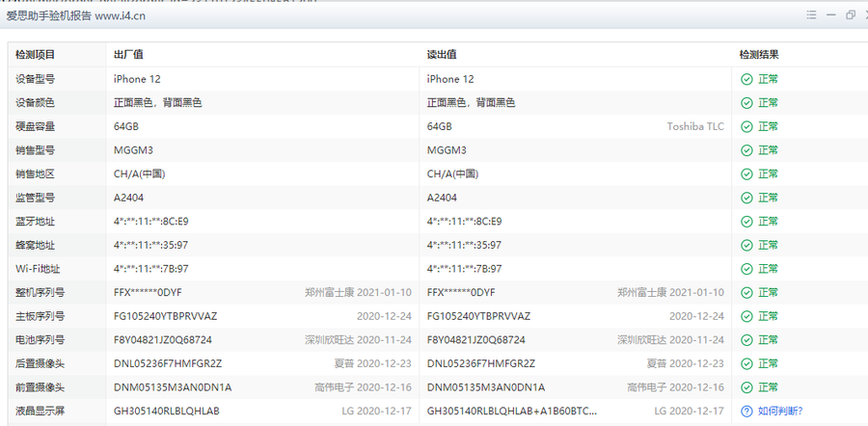868x426 pixels.
Task: Click factory front camera serial DNM05135M3AN0DN1A
Action: [173, 387]
